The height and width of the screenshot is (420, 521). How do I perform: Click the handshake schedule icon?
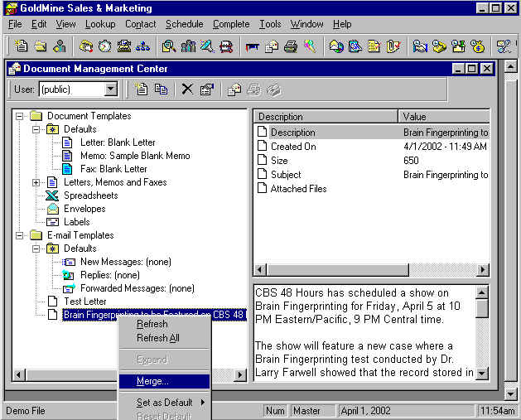pos(420,46)
